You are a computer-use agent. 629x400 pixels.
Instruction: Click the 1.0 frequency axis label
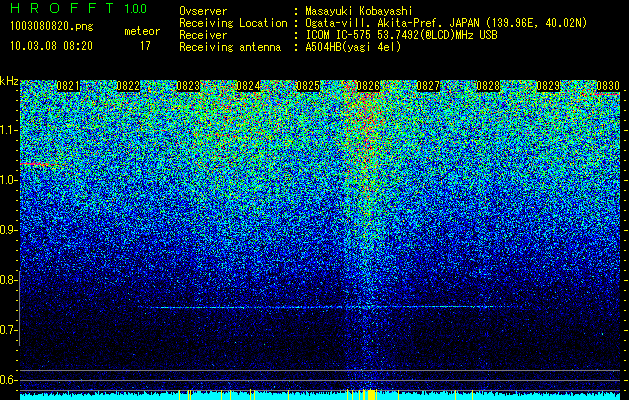[x=9, y=180]
